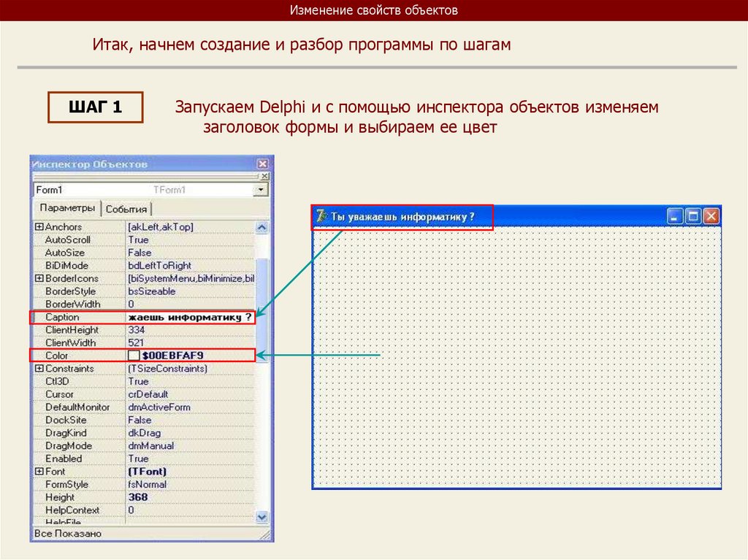This screenshot has height=560, width=748.
Task: Select the Cursor property name
Action: click(x=60, y=394)
